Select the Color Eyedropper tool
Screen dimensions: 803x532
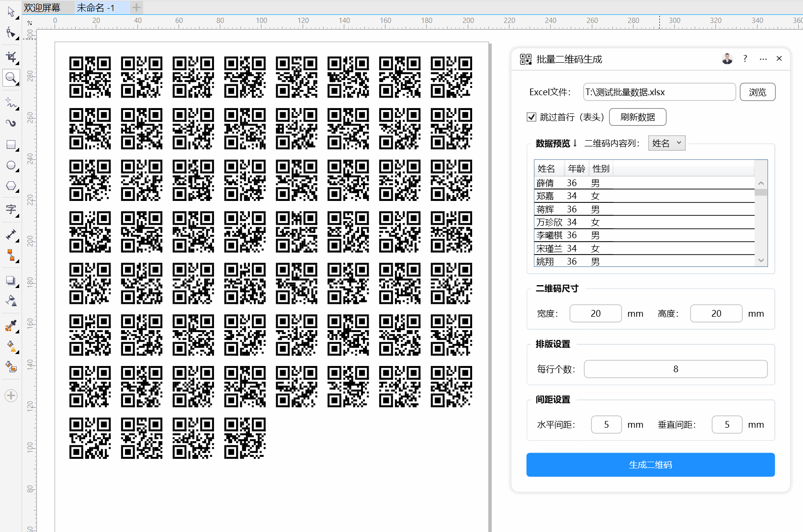point(11,325)
